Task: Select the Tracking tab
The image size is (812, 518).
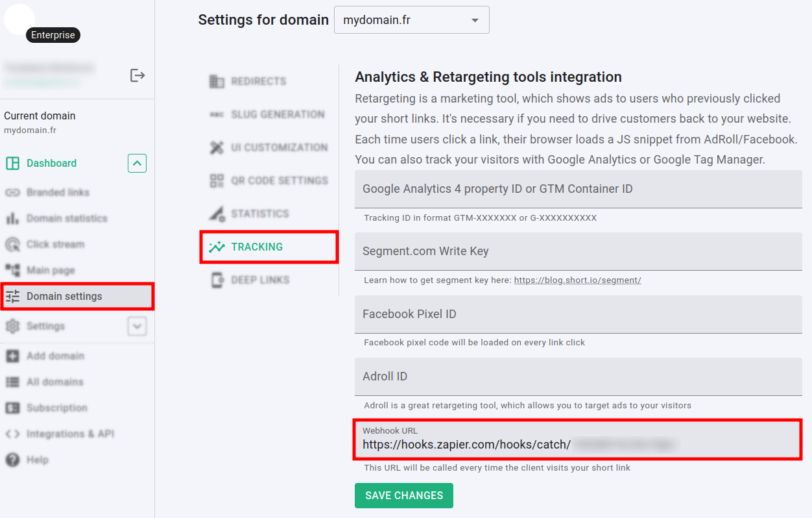Action: point(257,247)
